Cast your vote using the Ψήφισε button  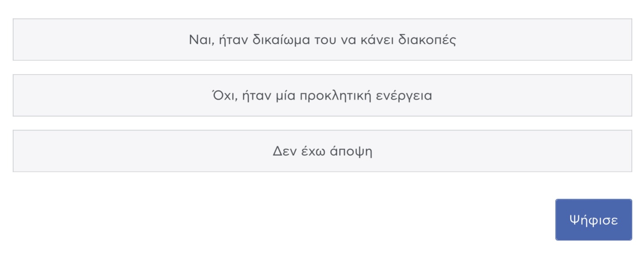[x=593, y=220]
